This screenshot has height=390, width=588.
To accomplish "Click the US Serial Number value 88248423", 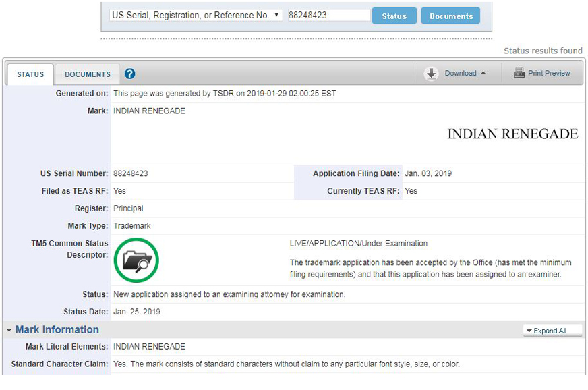I will pyautogui.click(x=131, y=173).
